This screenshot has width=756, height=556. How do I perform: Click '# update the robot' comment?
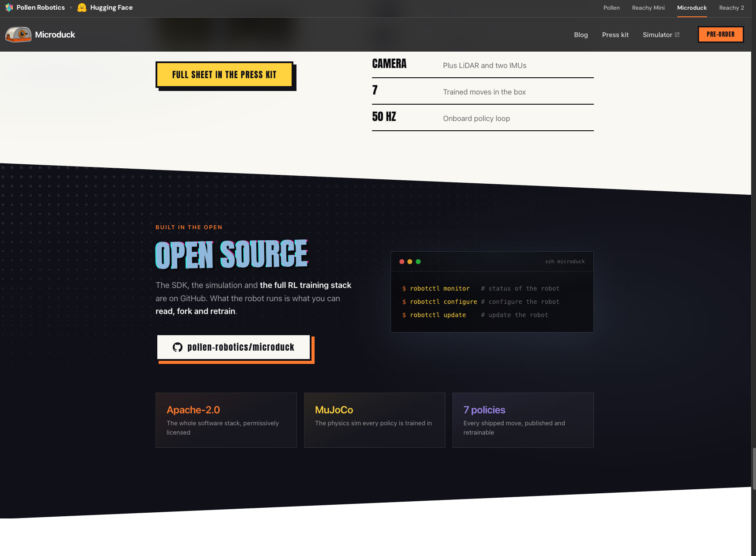(514, 315)
